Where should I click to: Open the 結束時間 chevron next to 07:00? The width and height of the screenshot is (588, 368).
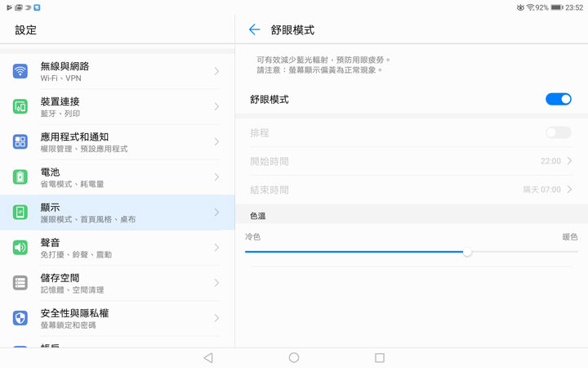pos(569,189)
